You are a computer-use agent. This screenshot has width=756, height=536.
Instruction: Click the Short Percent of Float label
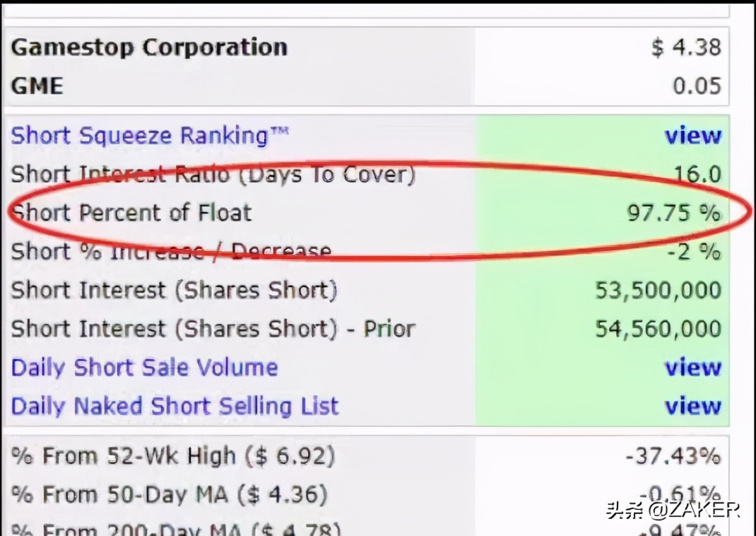click(x=131, y=213)
